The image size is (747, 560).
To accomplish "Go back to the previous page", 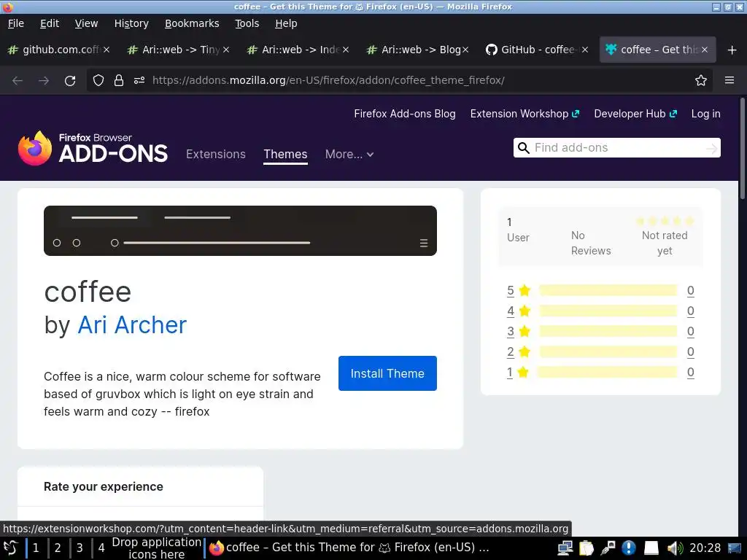I will coord(18,80).
